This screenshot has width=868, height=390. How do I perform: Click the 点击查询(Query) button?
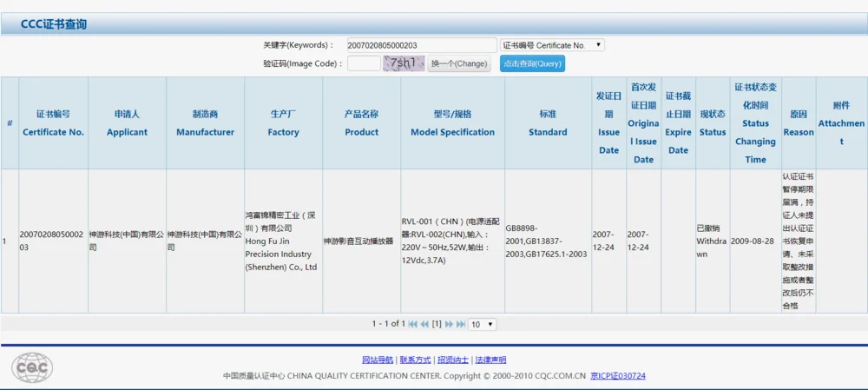533,63
